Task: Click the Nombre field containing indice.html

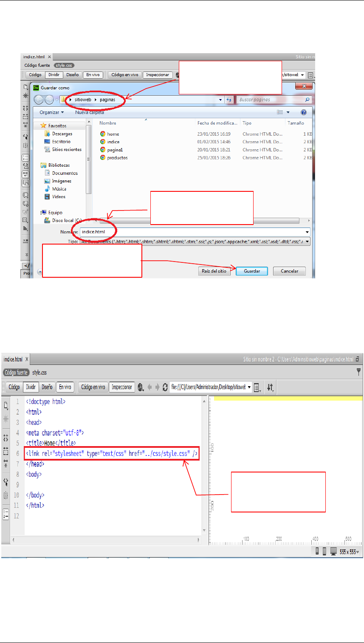Action: point(195,232)
